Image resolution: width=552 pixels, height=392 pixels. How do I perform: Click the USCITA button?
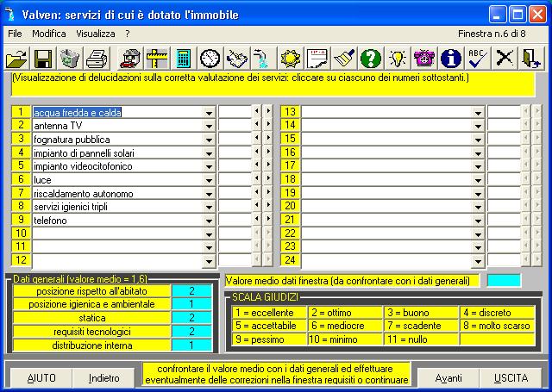[511, 377]
